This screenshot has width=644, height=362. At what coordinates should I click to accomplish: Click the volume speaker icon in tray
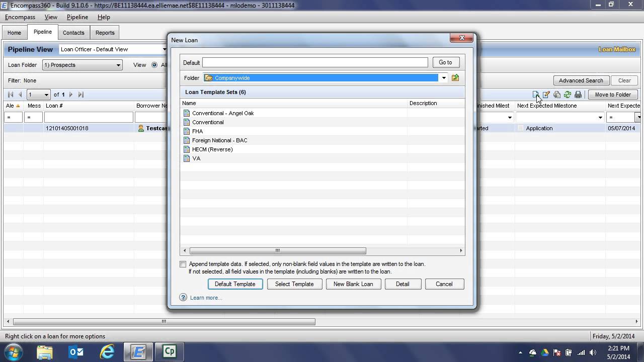pos(593,352)
